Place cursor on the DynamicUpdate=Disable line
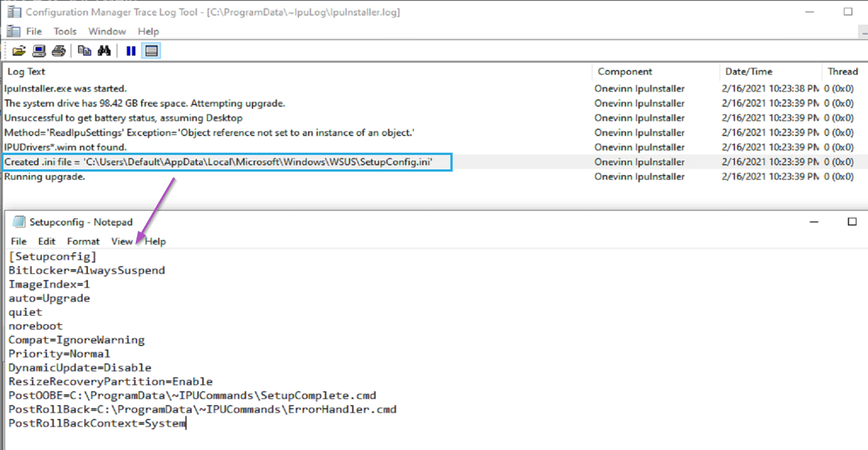 80,368
